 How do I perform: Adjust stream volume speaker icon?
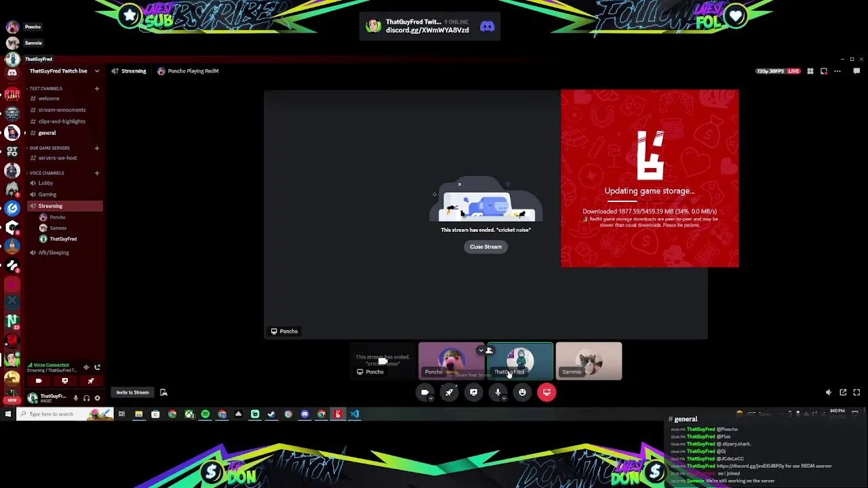[829, 392]
